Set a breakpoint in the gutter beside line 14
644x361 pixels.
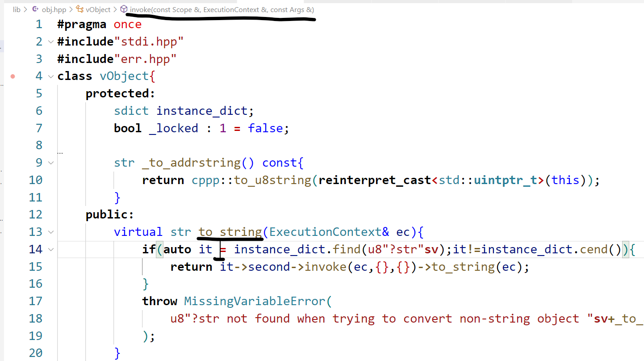13,249
